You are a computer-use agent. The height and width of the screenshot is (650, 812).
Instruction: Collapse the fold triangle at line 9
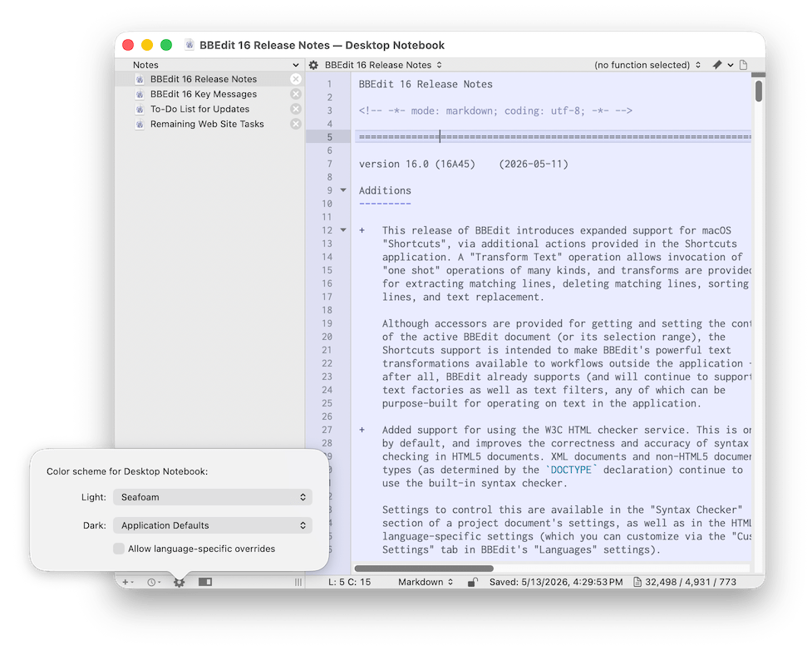pyautogui.click(x=343, y=190)
